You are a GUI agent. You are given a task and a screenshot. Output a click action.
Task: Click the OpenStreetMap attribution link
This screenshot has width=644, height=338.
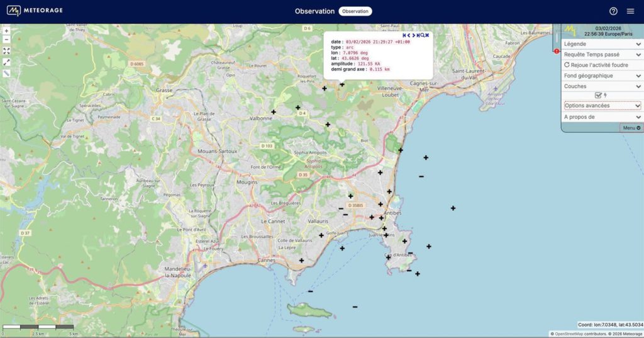click(x=579, y=334)
